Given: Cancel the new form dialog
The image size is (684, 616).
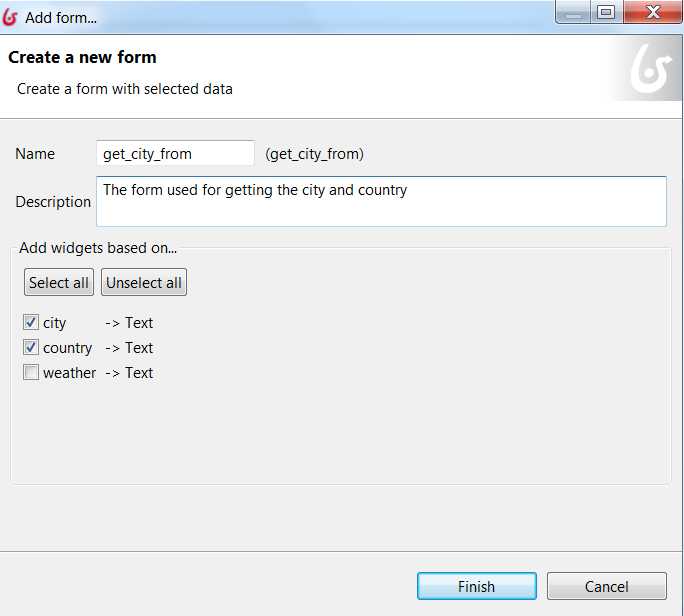Looking at the screenshot, I should click(607, 586).
